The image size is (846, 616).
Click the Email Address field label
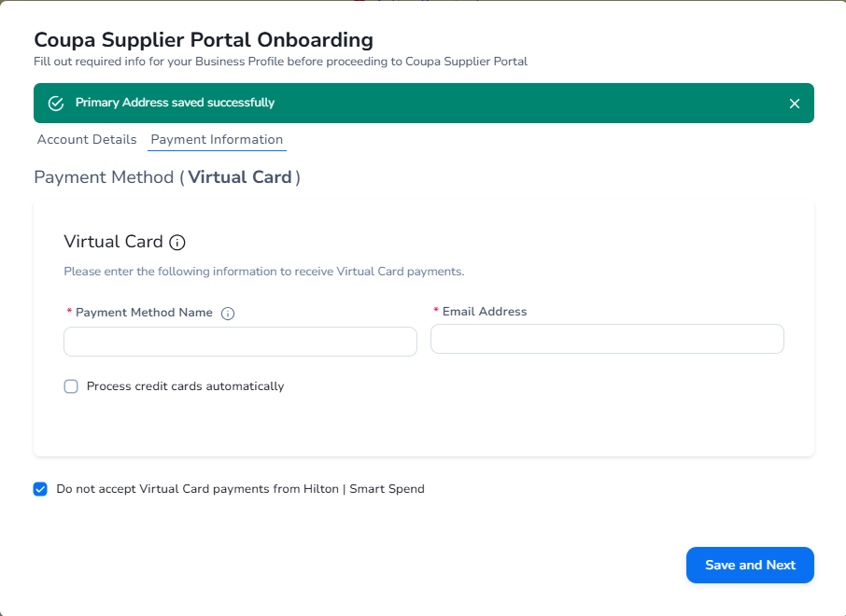tap(484, 312)
